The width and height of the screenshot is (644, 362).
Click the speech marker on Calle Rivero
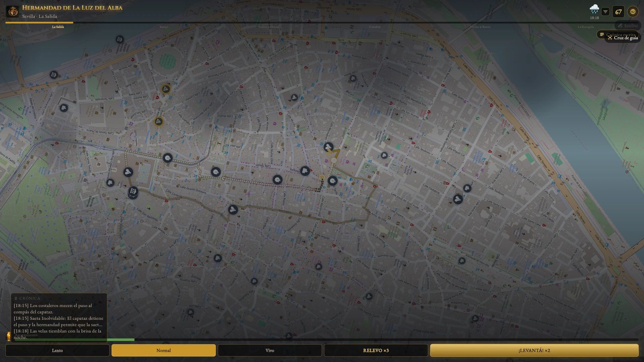277,180
